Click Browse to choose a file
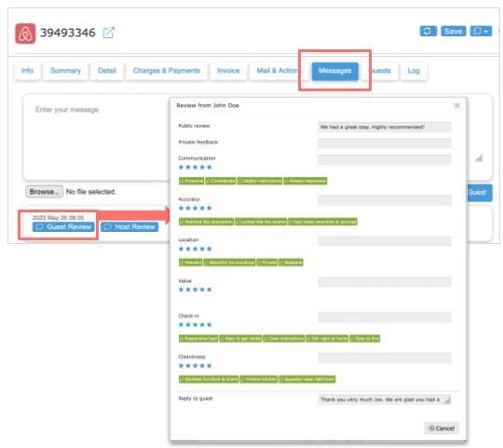Image resolution: width=503 pixels, height=448 pixels. pos(45,192)
